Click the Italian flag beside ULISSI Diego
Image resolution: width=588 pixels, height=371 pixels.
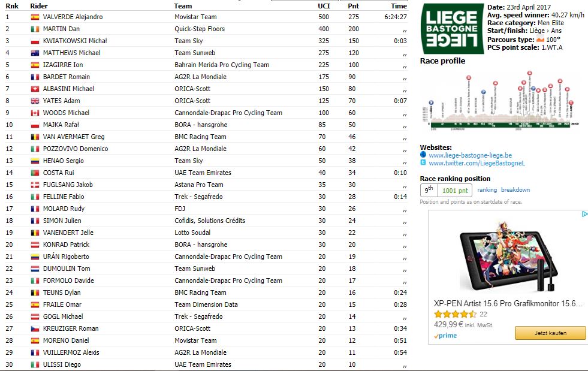point(35,364)
